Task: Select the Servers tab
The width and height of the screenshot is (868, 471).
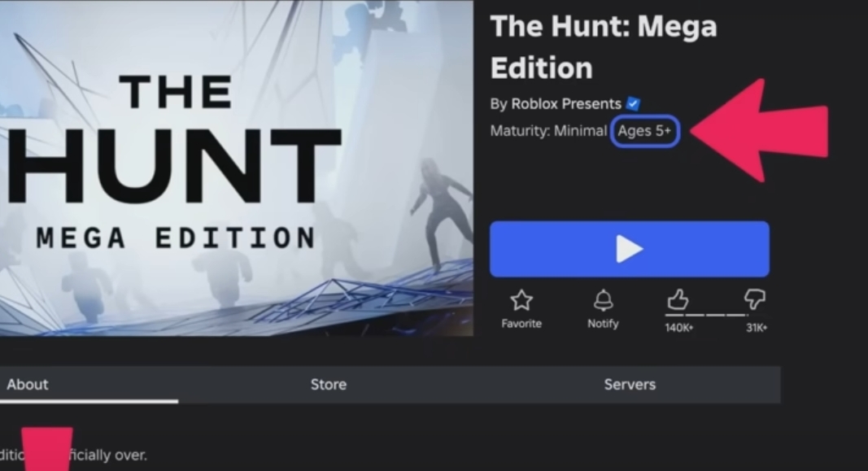Action: pyautogui.click(x=630, y=385)
